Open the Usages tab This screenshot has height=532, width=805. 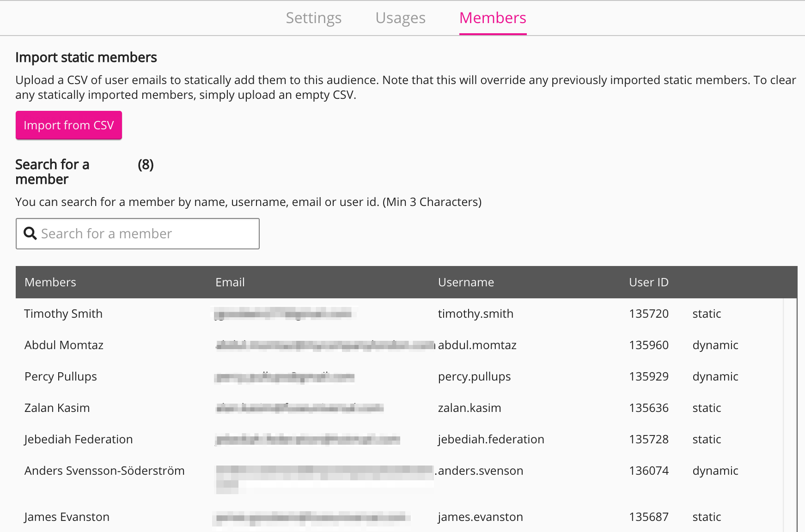[x=400, y=18]
